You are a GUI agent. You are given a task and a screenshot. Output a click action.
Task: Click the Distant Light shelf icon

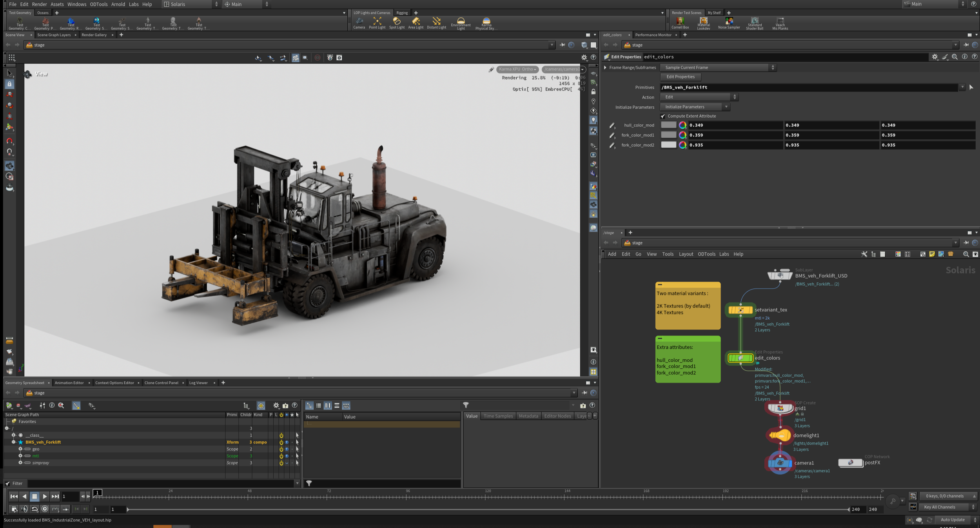coord(436,22)
